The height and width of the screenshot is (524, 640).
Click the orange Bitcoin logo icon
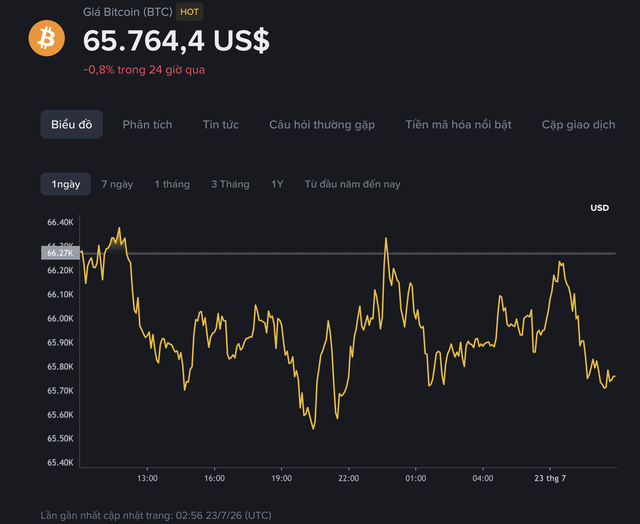coord(47,38)
